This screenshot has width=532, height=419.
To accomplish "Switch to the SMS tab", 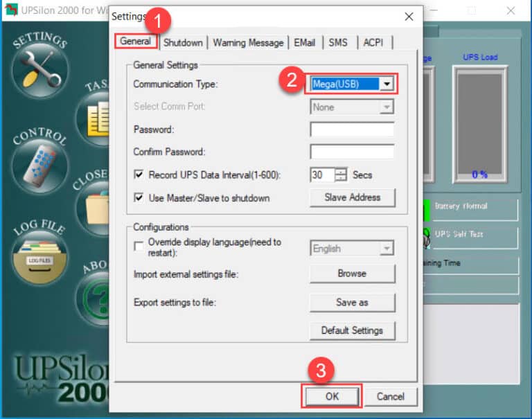I will (x=338, y=43).
